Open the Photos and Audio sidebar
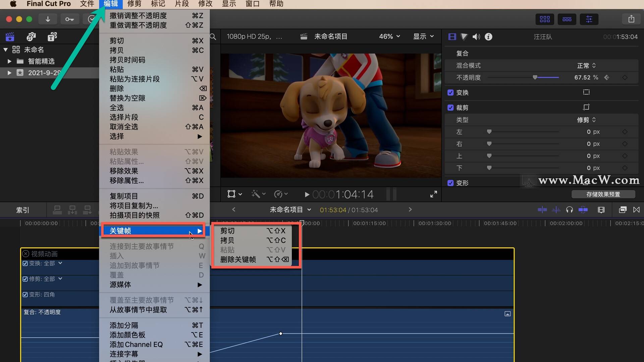 [31, 37]
